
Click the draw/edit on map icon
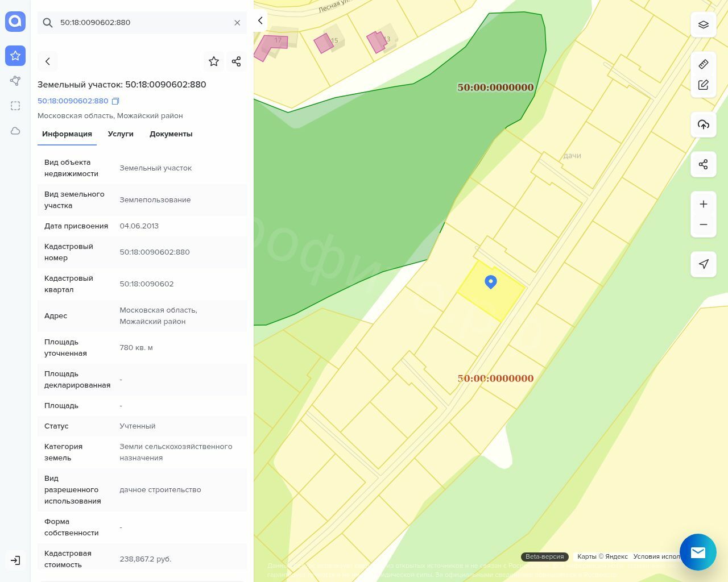(x=703, y=85)
